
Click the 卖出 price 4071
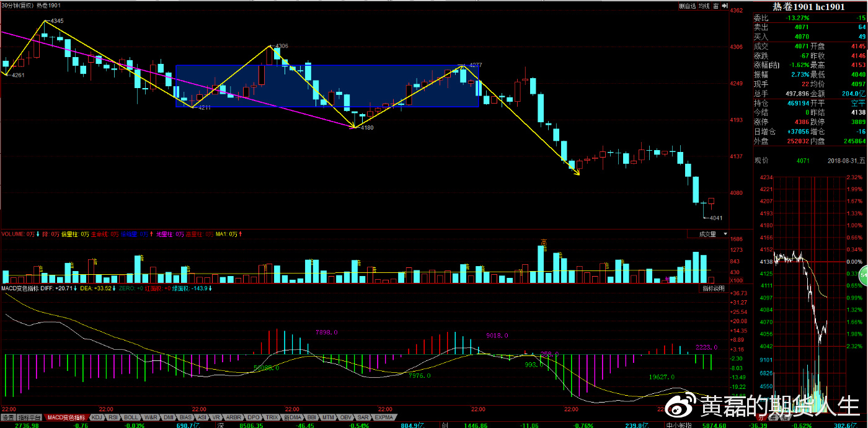[802, 27]
